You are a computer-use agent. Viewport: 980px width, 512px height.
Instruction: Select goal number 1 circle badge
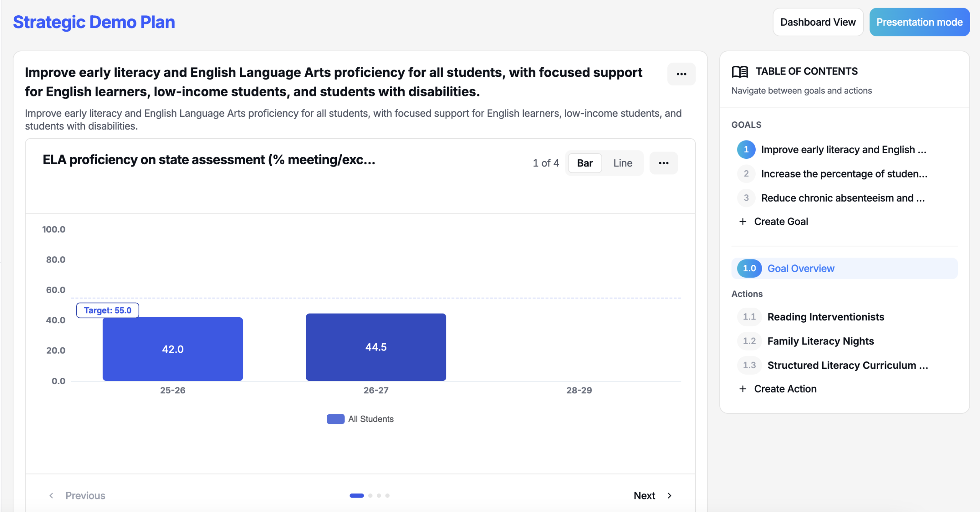point(746,150)
